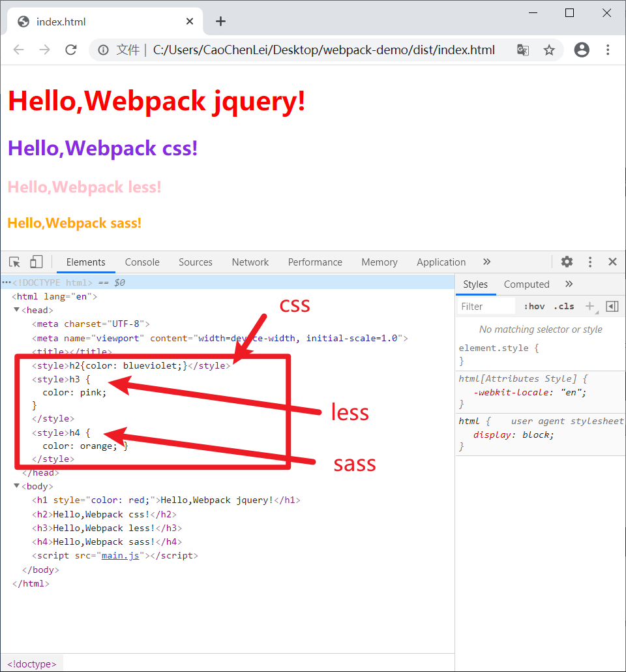Click the display: block declaration
This screenshot has width=626, height=672.
[x=513, y=435]
